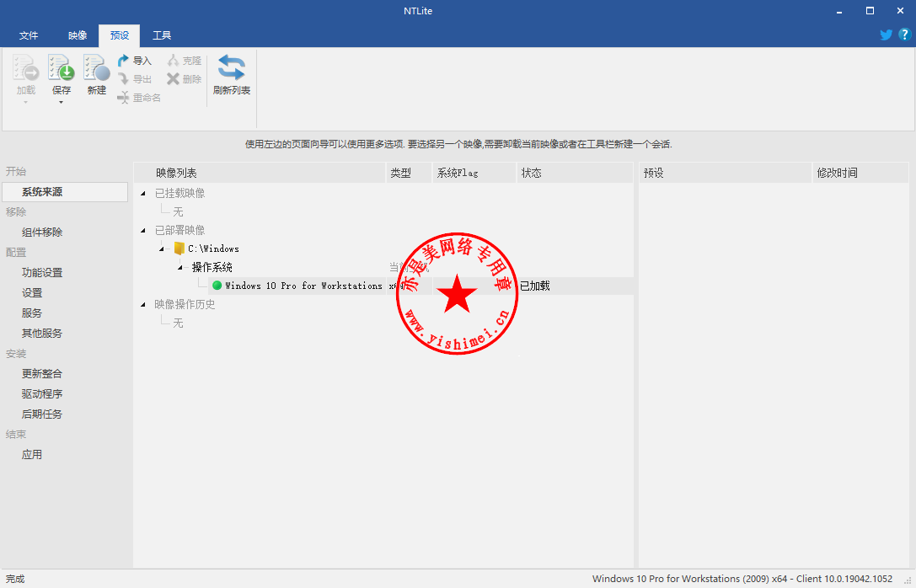
Task: Switch to the 工具 ribbon tab
Action: pyautogui.click(x=162, y=35)
